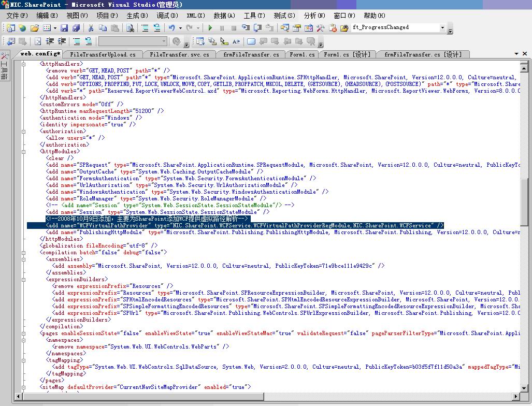
Task: Click the Toolbox hammer-and-wrench toolbar icon
Action: coord(320,28)
